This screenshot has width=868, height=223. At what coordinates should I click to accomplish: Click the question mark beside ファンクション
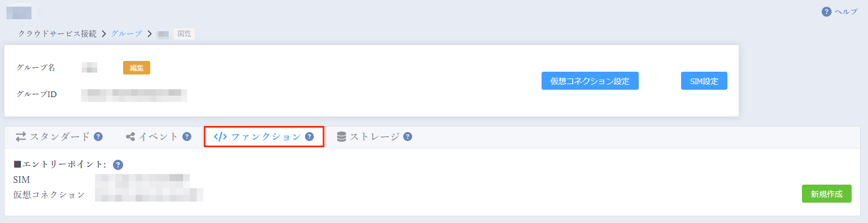point(309,137)
